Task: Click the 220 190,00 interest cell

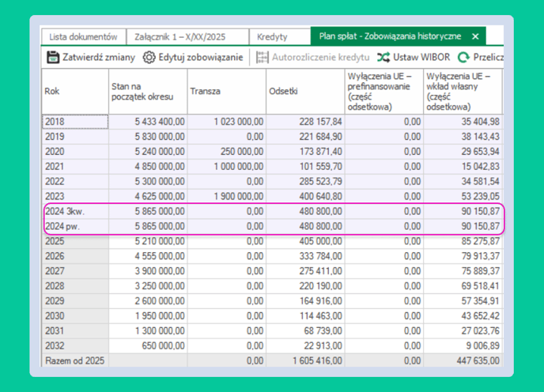Action: (305, 286)
